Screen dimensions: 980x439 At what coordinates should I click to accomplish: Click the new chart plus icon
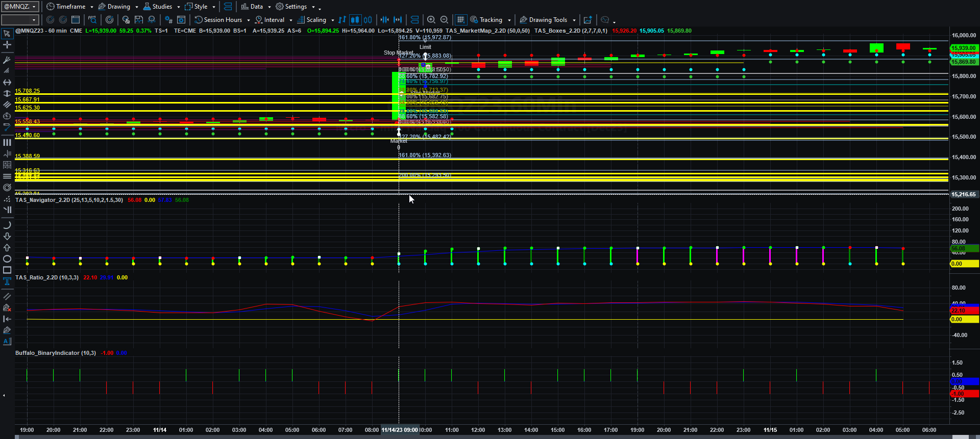tap(588, 20)
